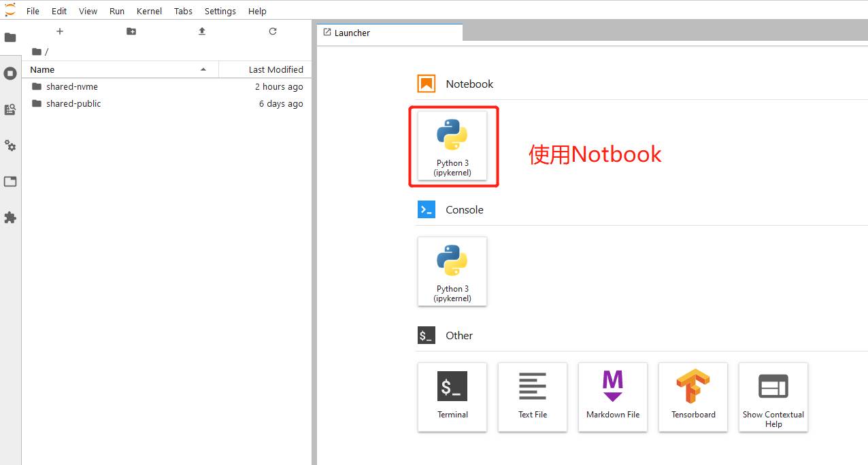868x465 pixels.
Task: Click the New Launcher plus icon
Action: [60, 31]
